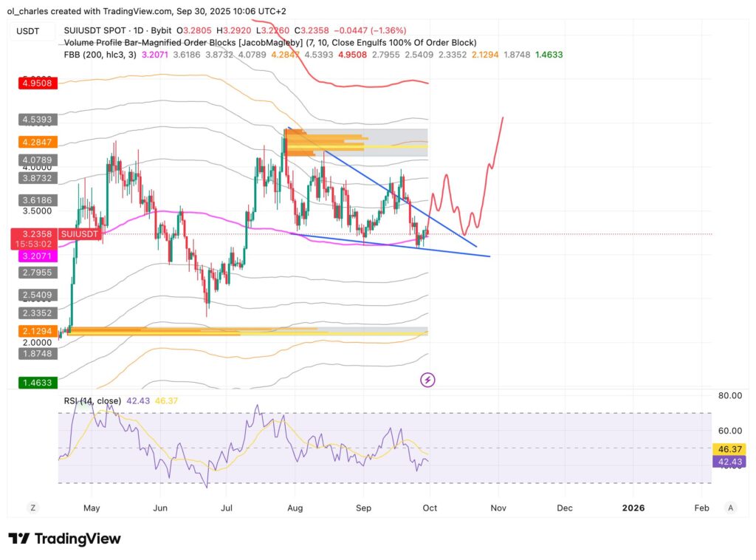The width and height of the screenshot is (756, 560).
Task: Click the purple 42.43 RSI value label
Action: coord(729,462)
